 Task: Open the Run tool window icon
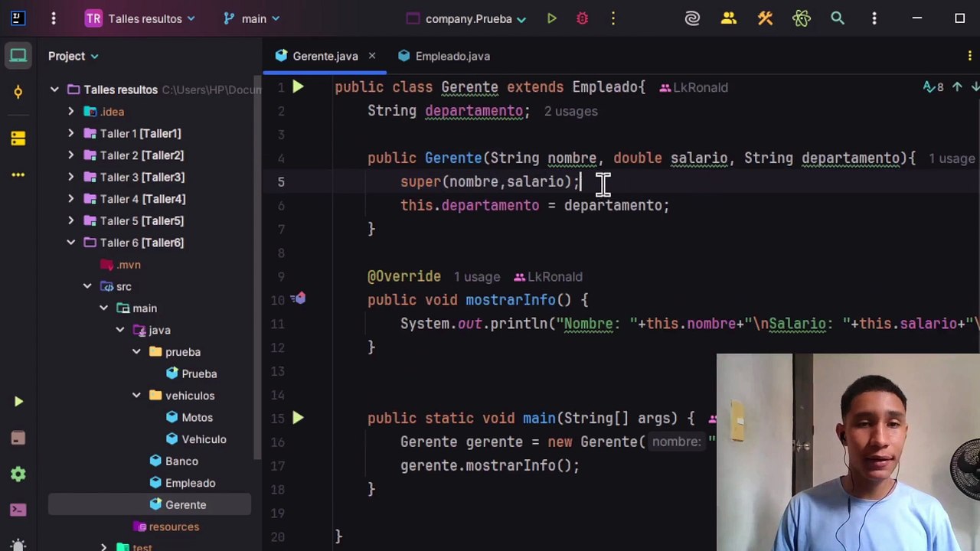(x=18, y=402)
